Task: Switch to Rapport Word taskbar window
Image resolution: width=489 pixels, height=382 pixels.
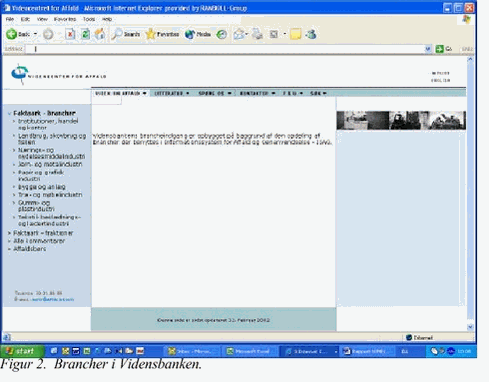Action: 367,351
